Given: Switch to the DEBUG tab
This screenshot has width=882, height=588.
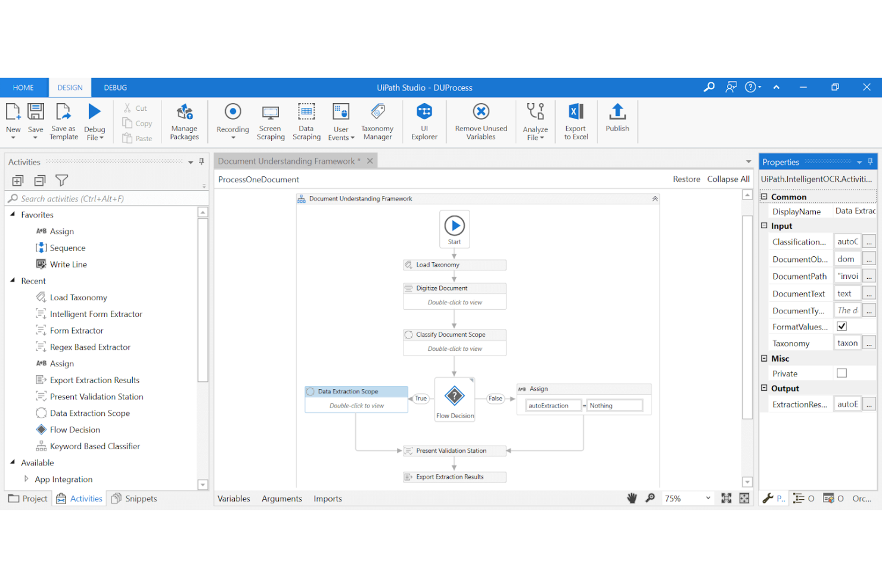Looking at the screenshot, I should [115, 88].
